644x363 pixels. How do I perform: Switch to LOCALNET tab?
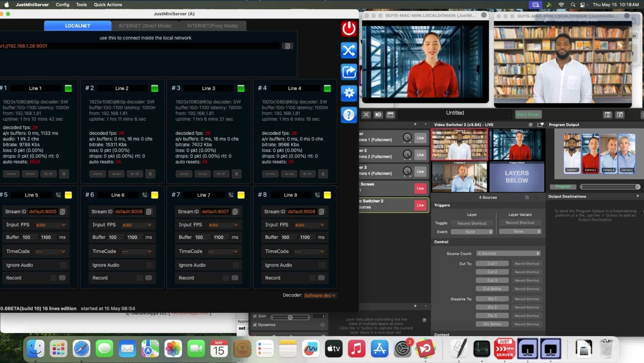click(78, 26)
